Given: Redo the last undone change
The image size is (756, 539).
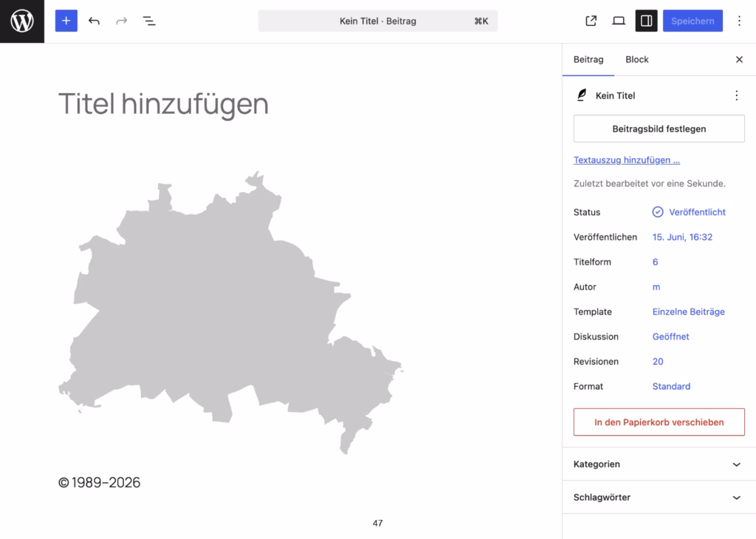Looking at the screenshot, I should click(x=122, y=21).
